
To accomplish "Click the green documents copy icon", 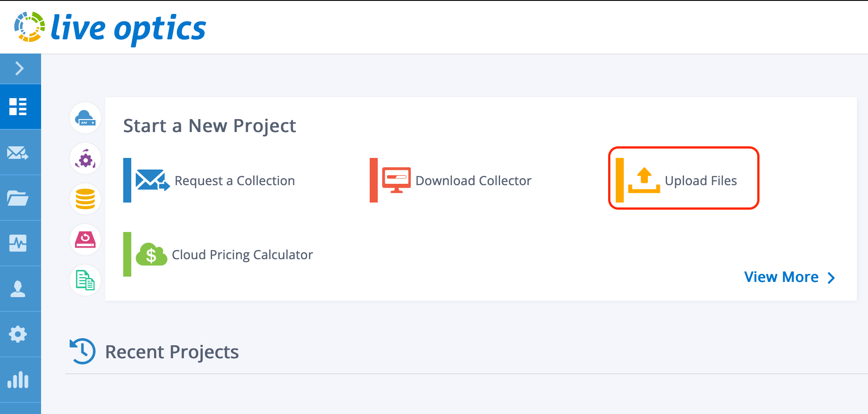I will (85, 280).
